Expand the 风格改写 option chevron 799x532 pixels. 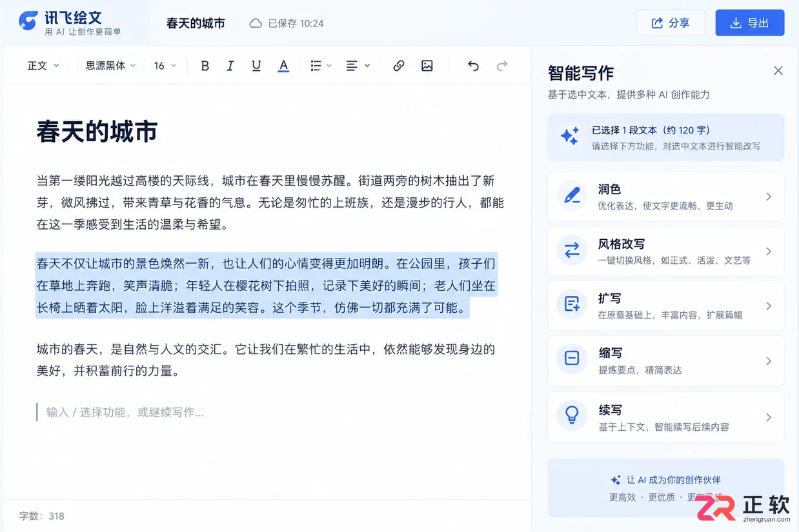pyautogui.click(x=769, y=251)
